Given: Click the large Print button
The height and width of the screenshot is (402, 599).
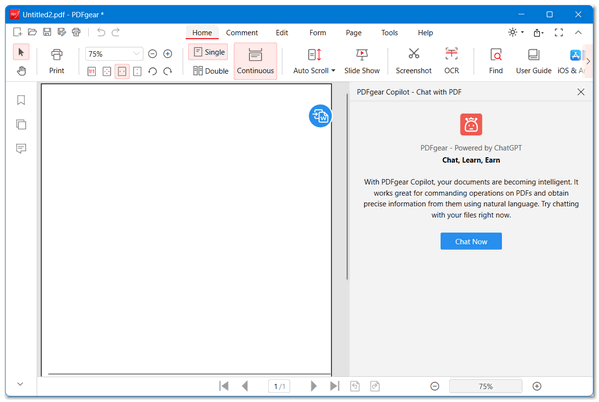Looking at the screenshot, I should 57,61.
